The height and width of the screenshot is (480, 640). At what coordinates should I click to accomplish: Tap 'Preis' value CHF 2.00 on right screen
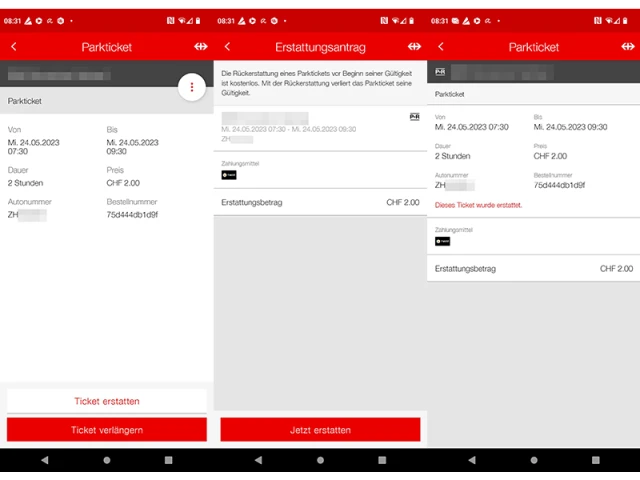tap(550, 156)
